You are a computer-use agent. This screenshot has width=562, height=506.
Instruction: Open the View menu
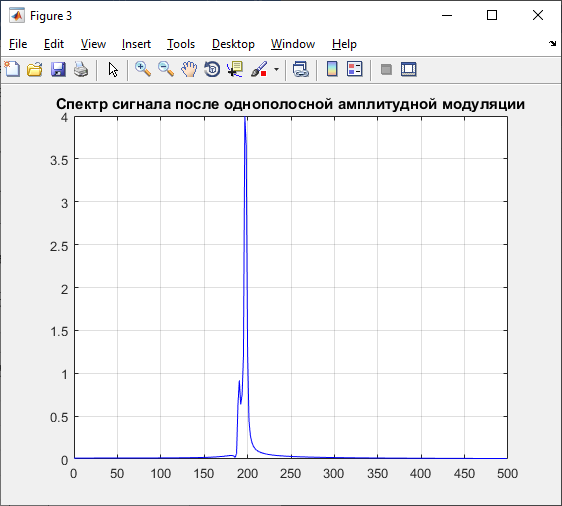(93, 44)
